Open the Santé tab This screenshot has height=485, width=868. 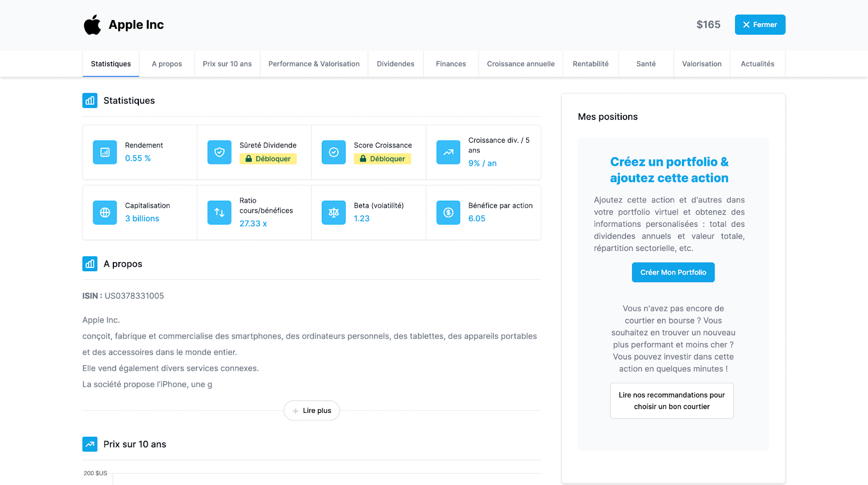tap(646, 64)
